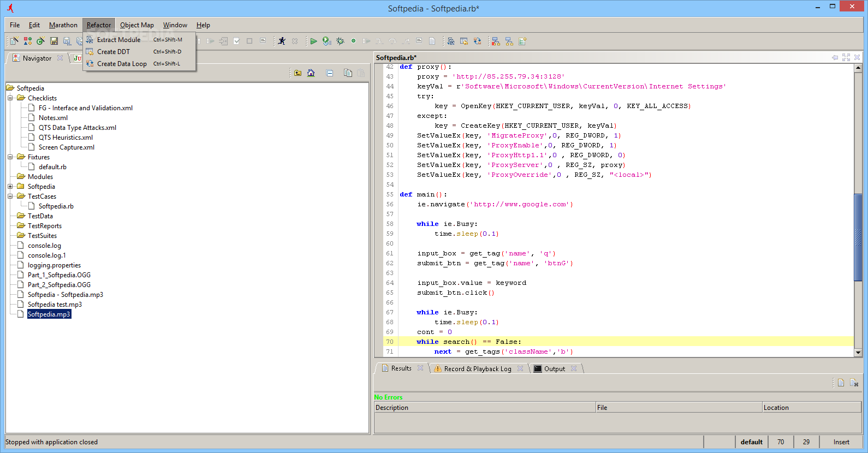This screenshot has height=453, width=868.
Task: Collapse the TestCases folder
Action: [x=10, y=196]
